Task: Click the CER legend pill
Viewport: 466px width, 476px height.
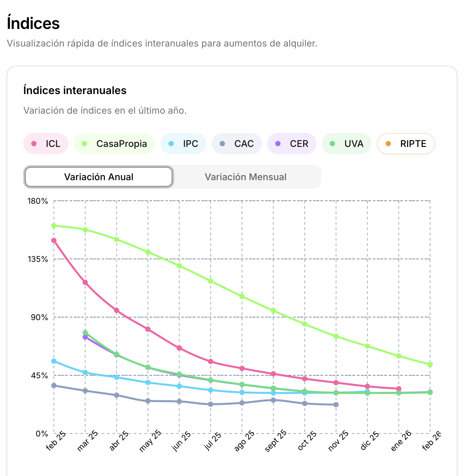Action: [291, 144]
